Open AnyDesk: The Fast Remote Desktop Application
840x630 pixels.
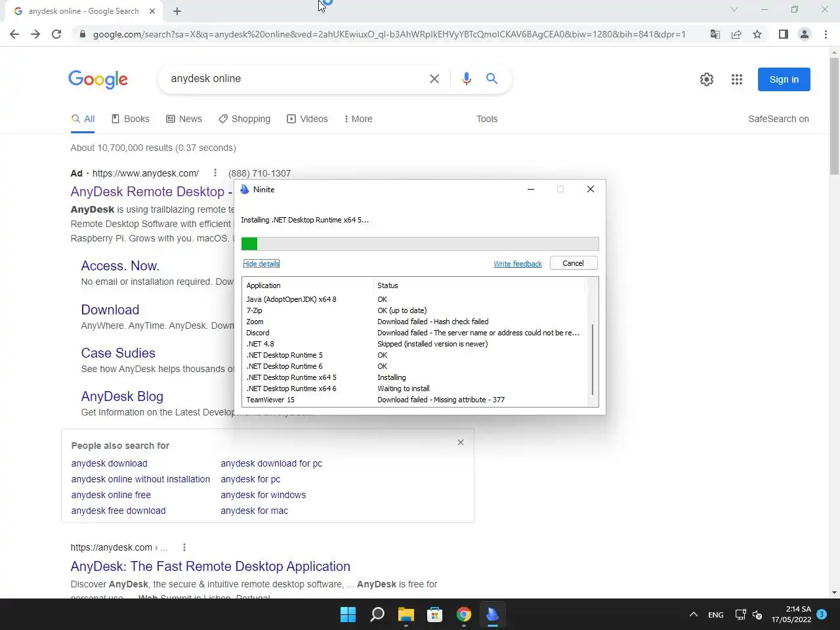point(210,566)
